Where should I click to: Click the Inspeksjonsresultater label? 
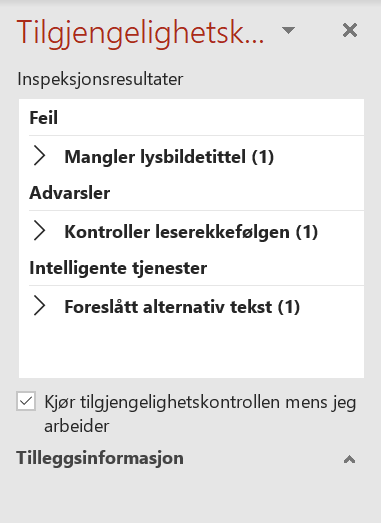100,79
